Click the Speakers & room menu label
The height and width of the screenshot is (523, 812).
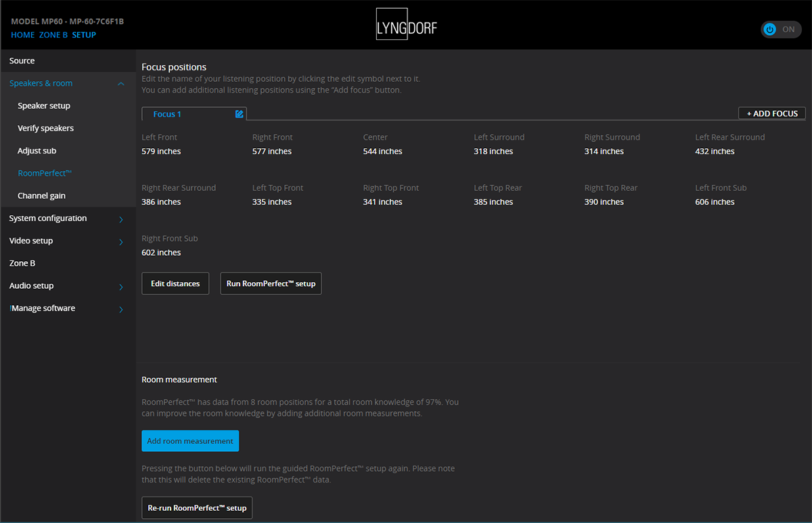tap(41, 83)
